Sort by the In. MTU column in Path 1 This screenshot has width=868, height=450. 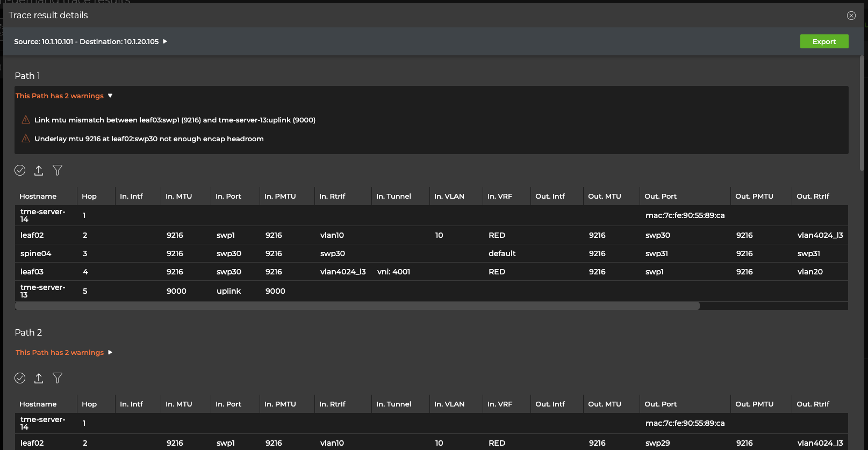coord(178,196)
